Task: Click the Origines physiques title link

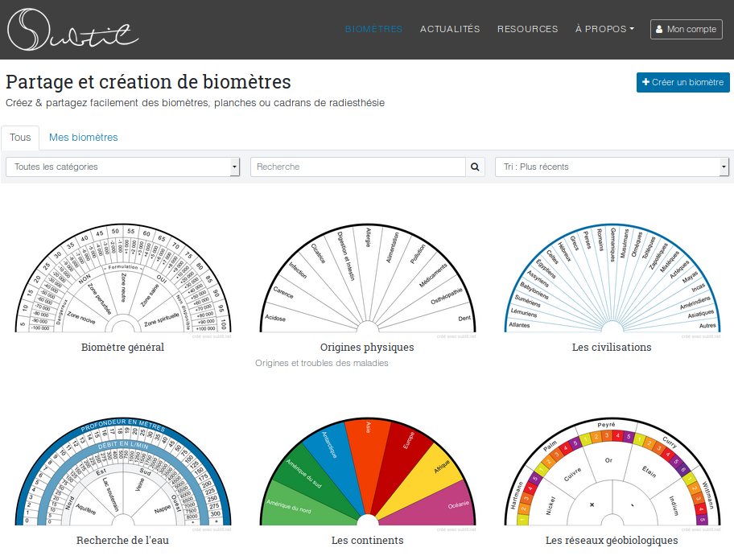Action: [x=367, y=347]
